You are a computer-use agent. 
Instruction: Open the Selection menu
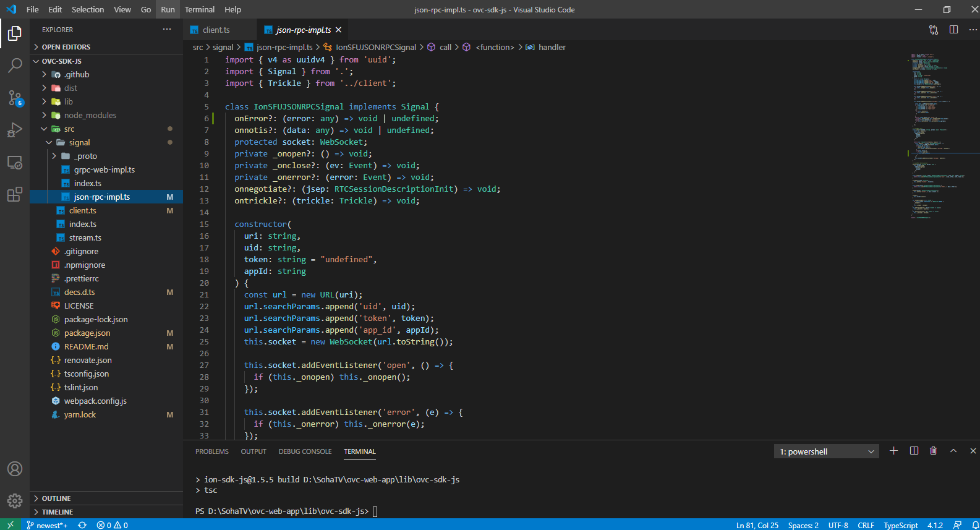click(x=88, y=9)
